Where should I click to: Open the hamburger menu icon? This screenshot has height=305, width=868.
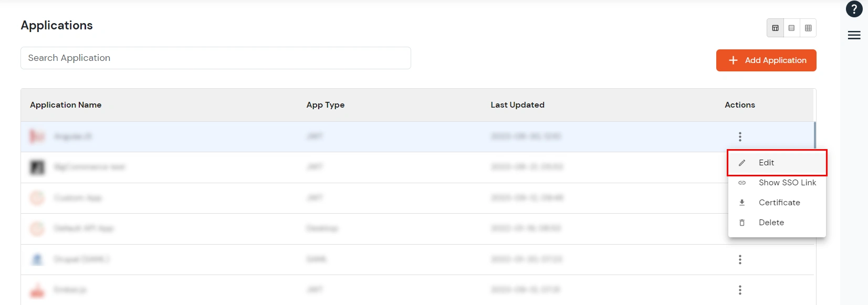pyautogui.click(x=854, y=35)
